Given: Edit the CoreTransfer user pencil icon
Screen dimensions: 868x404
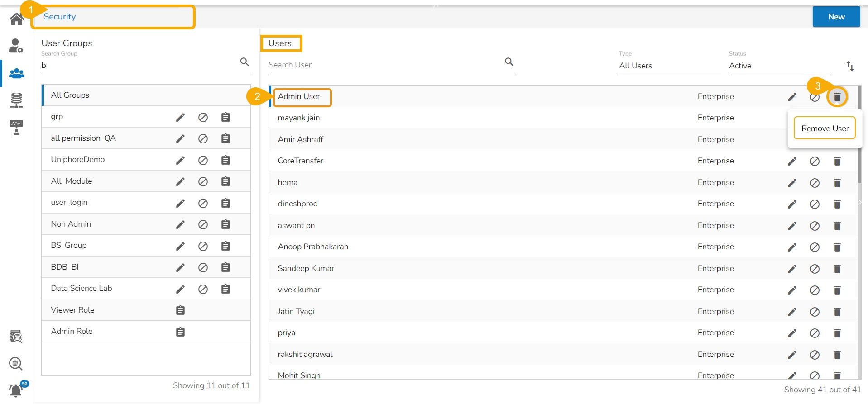Looking at the screenshot, I should [792, 162].
